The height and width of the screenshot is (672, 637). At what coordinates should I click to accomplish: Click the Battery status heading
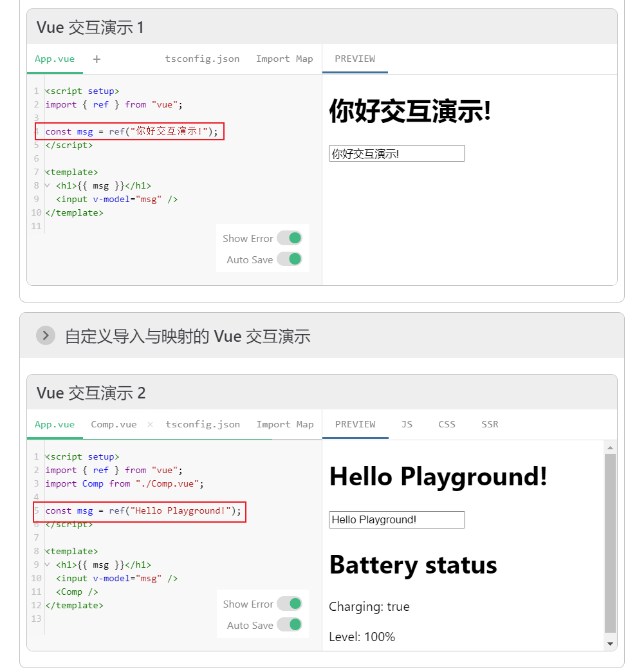click(x=413, y=565)
